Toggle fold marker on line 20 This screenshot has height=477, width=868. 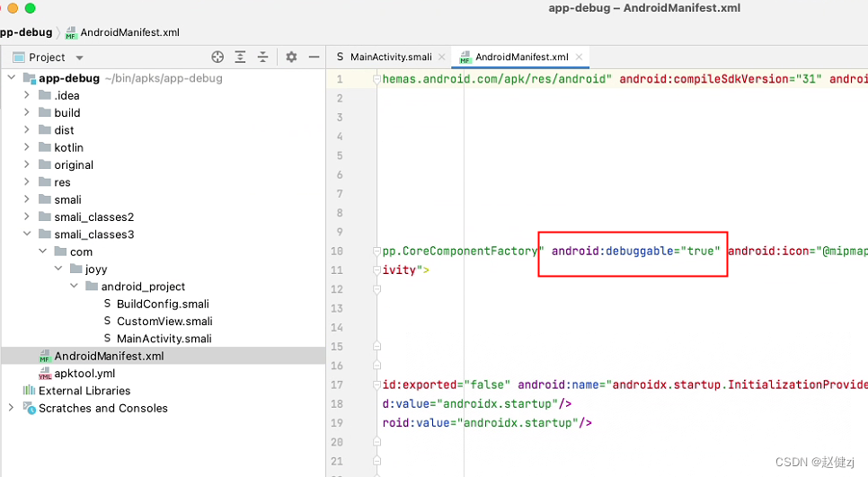377,442
